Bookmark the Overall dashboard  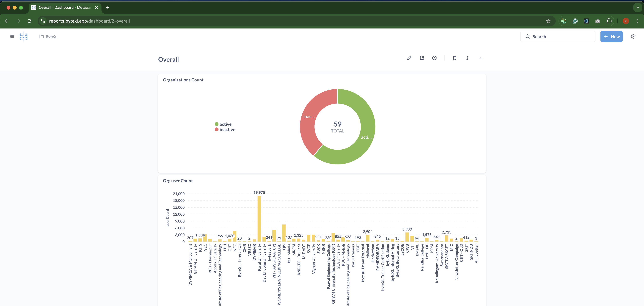455,58
